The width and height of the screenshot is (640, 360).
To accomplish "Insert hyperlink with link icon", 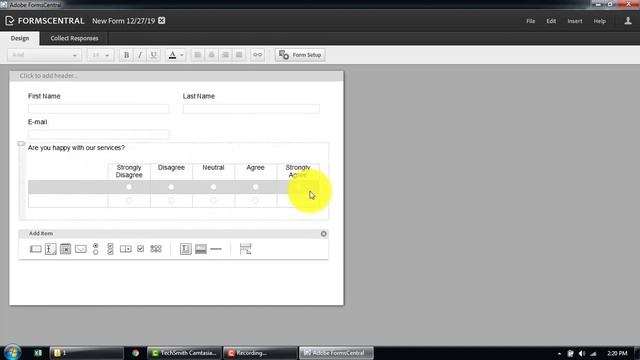I will (x=258, y=55).
